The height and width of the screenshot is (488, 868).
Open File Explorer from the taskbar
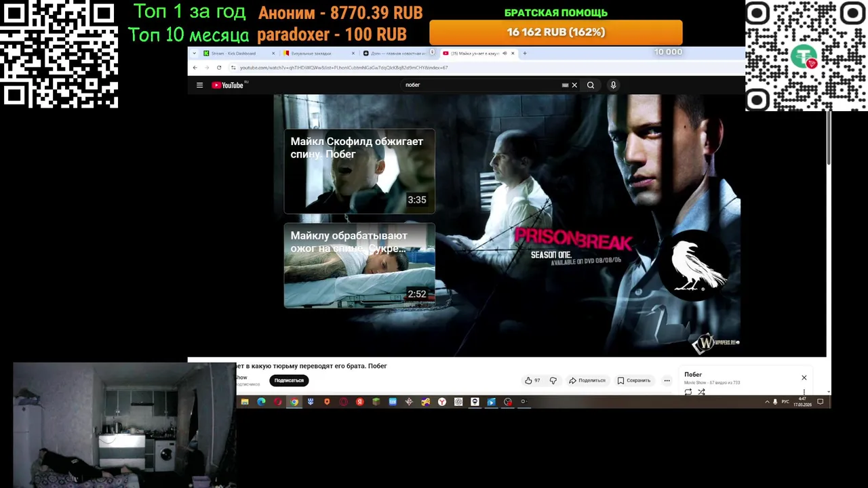[245, 402]
